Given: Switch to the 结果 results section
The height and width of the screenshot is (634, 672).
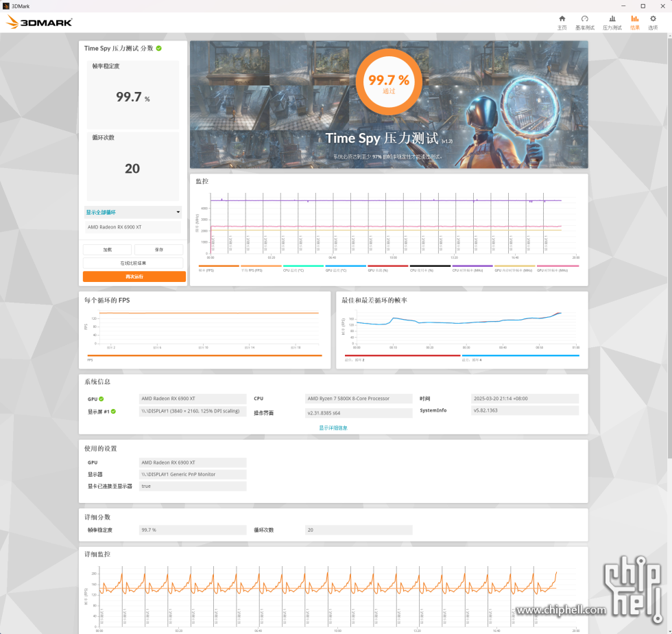Looking at the screenshot, I should [635, 23].
